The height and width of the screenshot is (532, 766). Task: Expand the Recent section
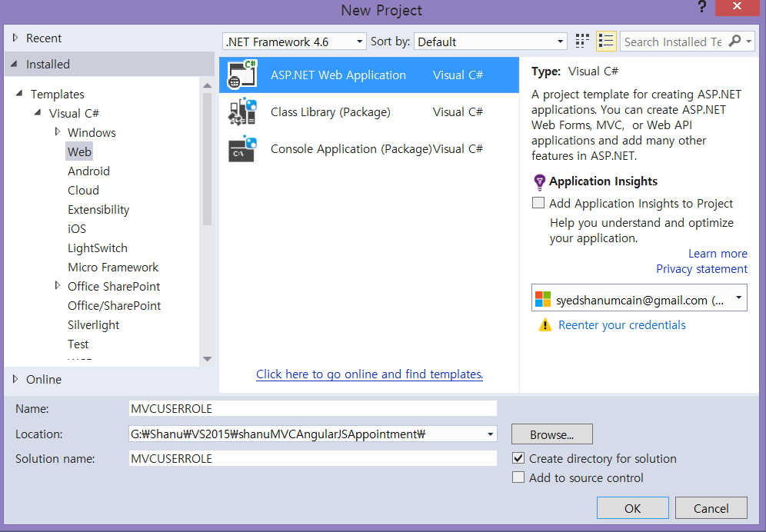tap(15, 38)
